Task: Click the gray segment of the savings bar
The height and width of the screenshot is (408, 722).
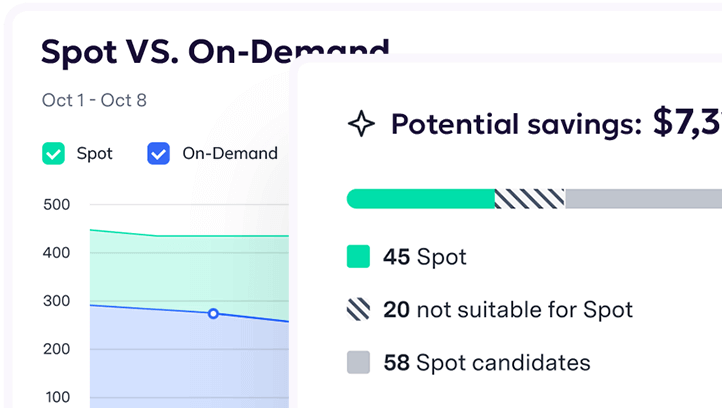Action: (x=642, y=198)
